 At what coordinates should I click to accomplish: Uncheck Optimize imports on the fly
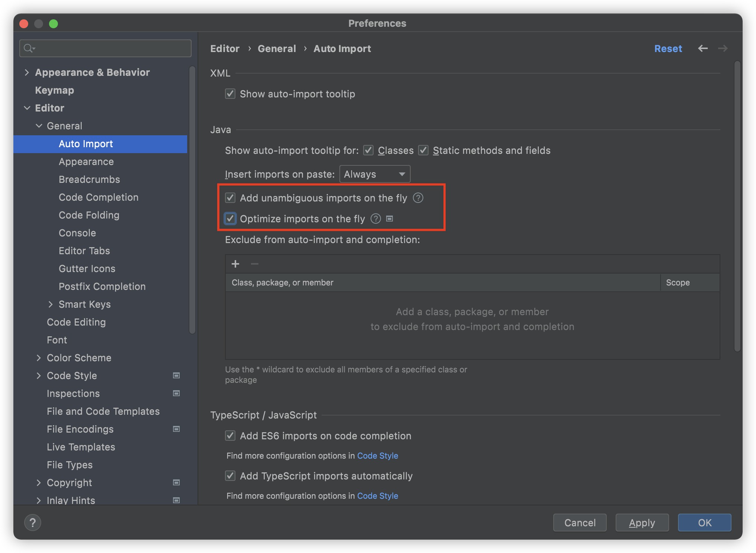point(230,219)
